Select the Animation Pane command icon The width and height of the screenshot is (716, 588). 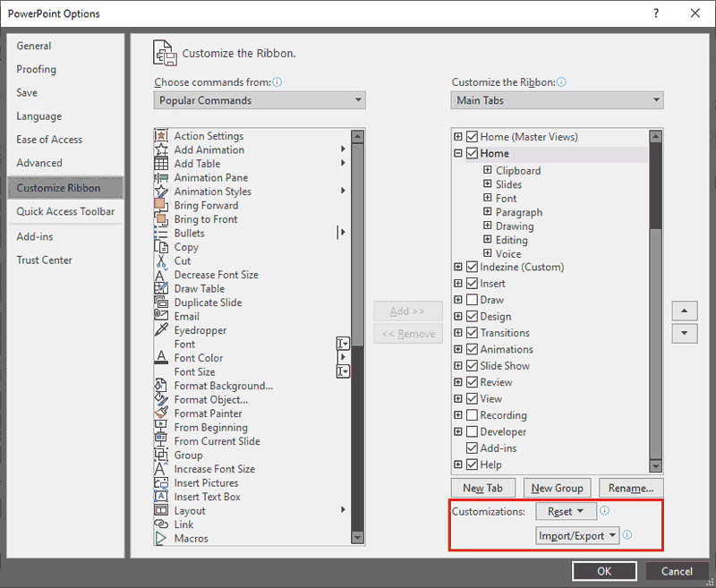pos(162,177)
